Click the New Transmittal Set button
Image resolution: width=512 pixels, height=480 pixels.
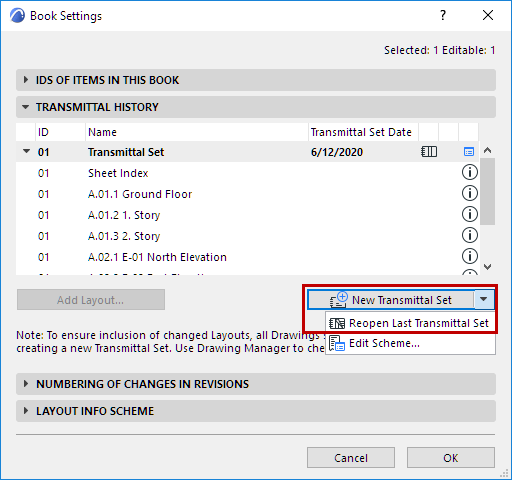(391, 299)
